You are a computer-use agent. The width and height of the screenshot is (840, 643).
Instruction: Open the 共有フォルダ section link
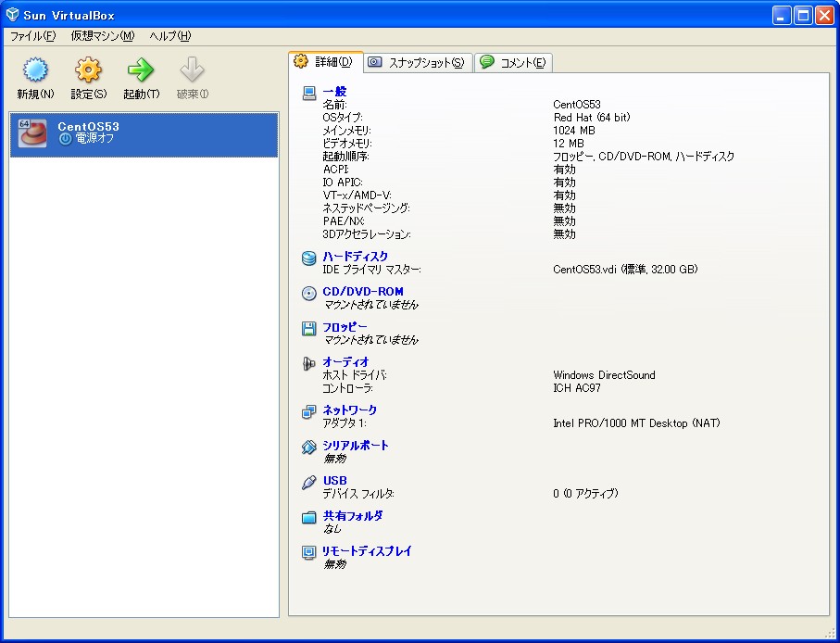353,515
